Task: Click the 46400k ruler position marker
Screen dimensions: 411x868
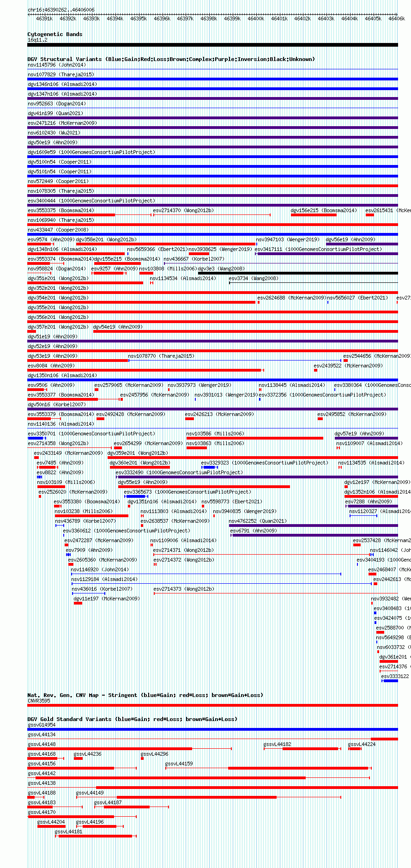Action: 256,18
